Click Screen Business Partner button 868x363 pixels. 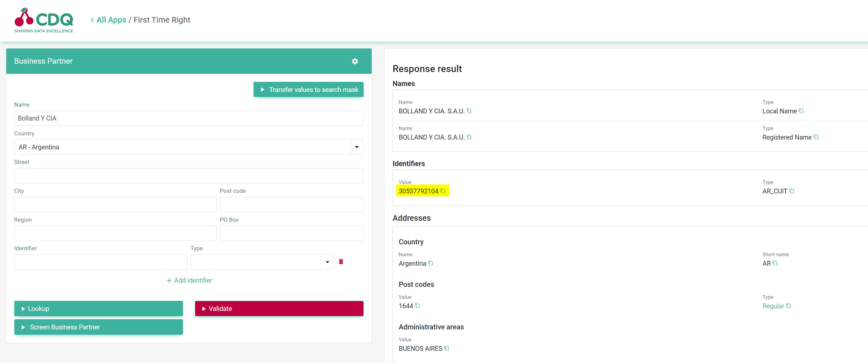(x=98, y=327)
